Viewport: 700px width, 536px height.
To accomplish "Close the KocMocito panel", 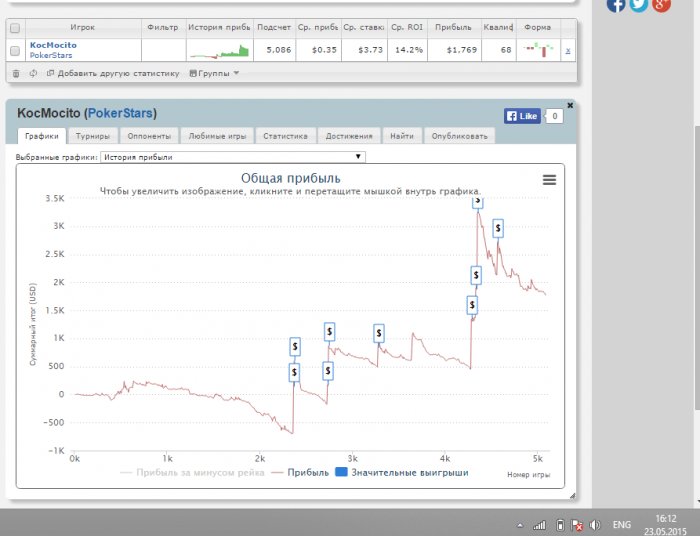I will coord(570,105).
